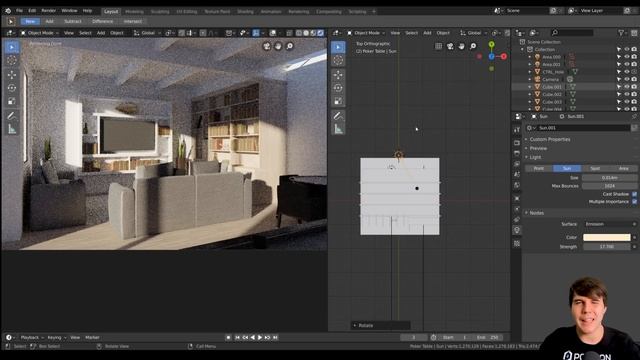Toggle Cast Shadow checkbox

[634, 194]
